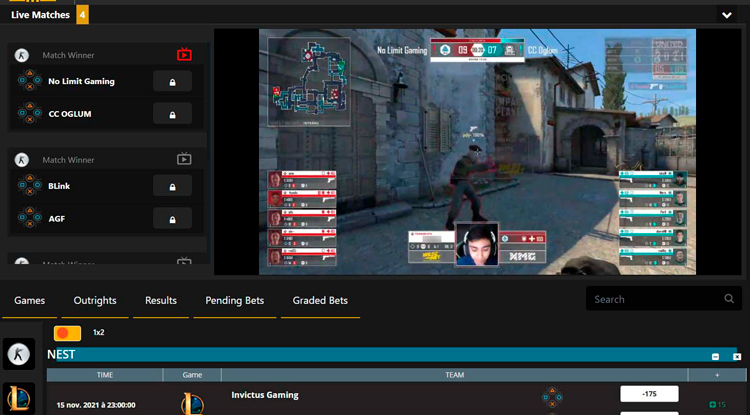The height and width of the screenshot is (415, 750).
Task: Click the TEAM column header
Action: (454, 375)
